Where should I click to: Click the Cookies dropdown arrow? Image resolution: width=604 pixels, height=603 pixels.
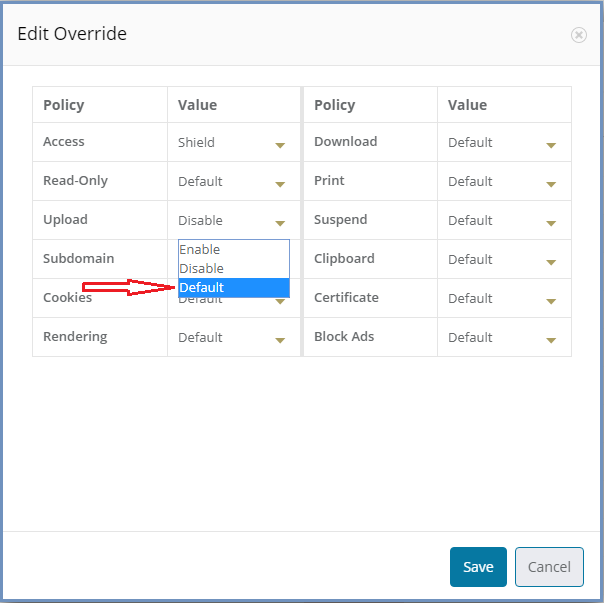coord(280,302)
